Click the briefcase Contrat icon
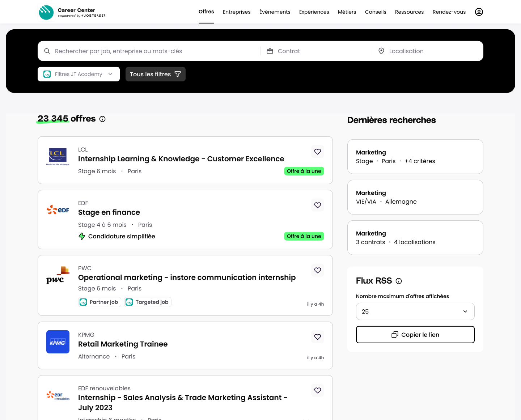Viewport: 521px width, 420px height. (x=270, y=51)
